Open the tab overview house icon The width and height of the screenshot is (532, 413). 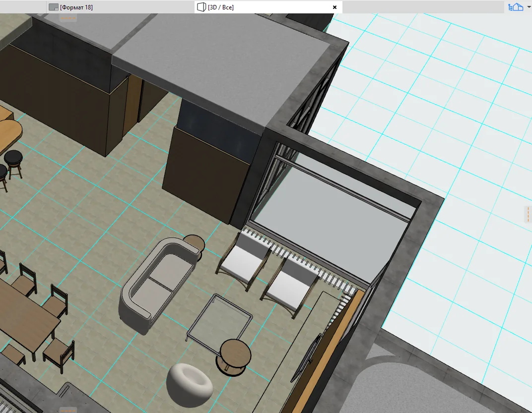[x=515, y=7]
